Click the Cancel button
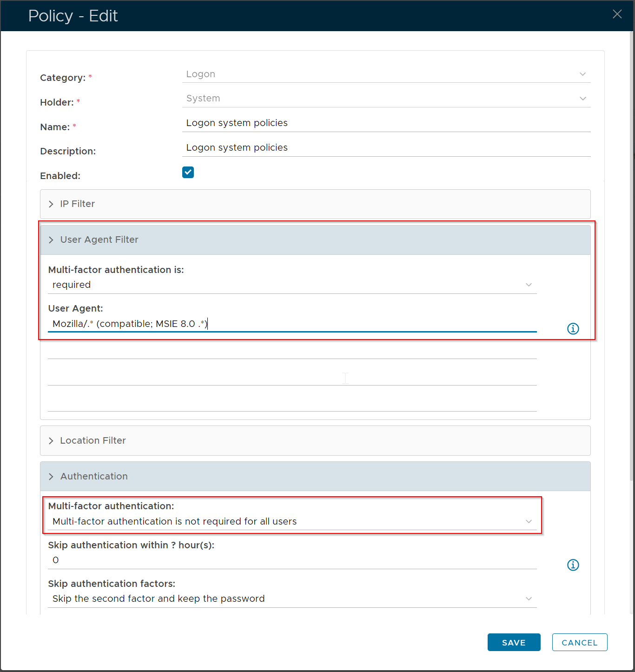This screenshot has height=672, width=635. point(579,642)
